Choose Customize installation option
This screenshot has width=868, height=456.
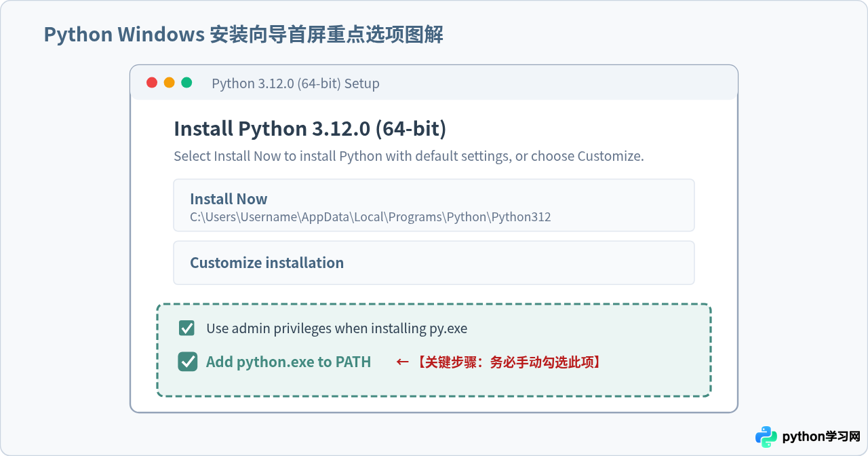434,263
